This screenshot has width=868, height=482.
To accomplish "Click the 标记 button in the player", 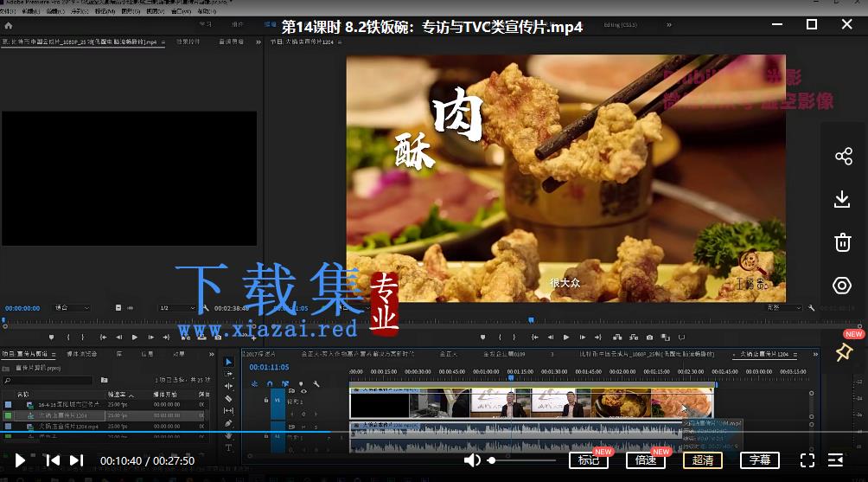I will [589, 460].
